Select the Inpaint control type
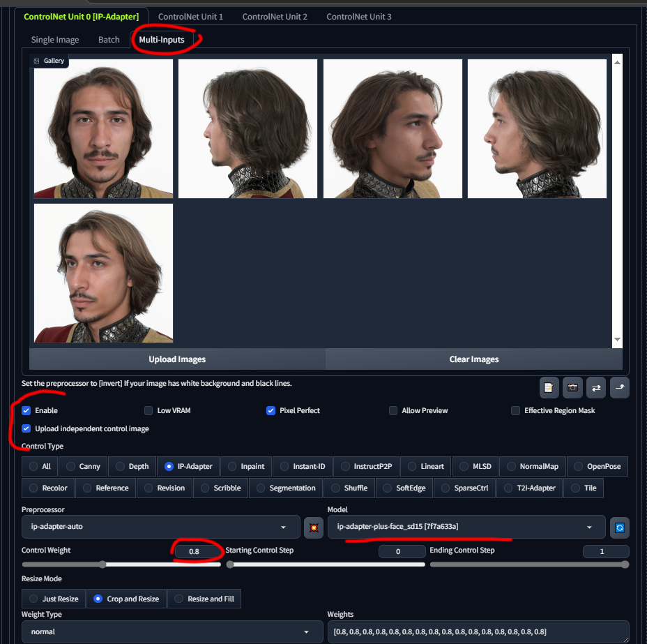 tap(246, 466)
